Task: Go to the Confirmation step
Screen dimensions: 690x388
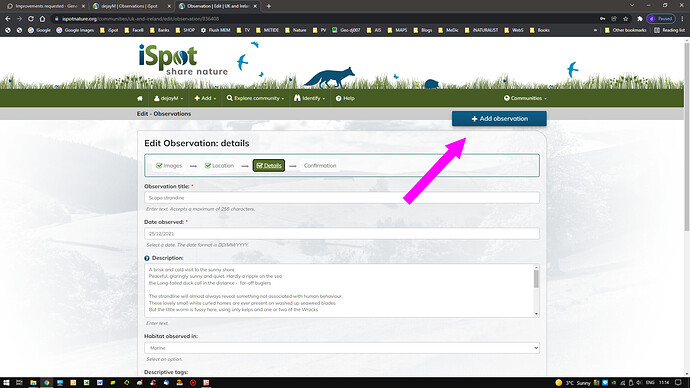Action: click(320, 166)
